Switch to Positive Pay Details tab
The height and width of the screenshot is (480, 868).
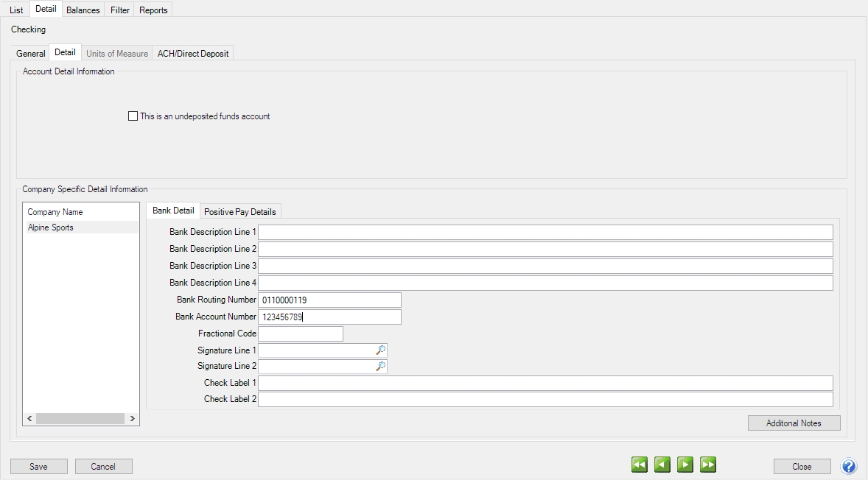coord(239,212)
